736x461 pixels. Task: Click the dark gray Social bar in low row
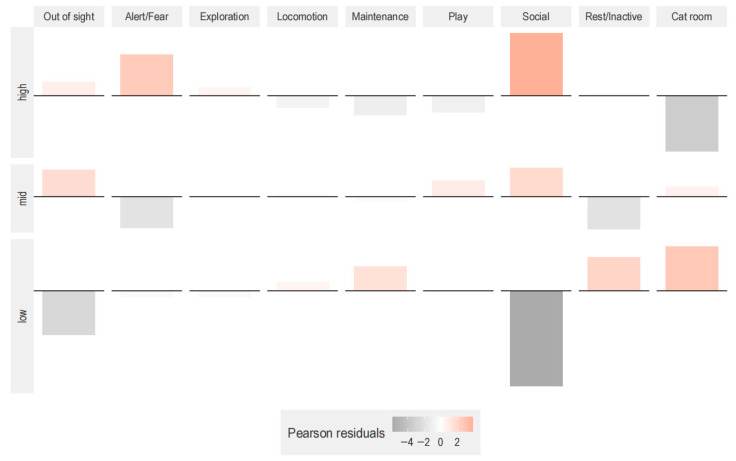coord(536,338)
